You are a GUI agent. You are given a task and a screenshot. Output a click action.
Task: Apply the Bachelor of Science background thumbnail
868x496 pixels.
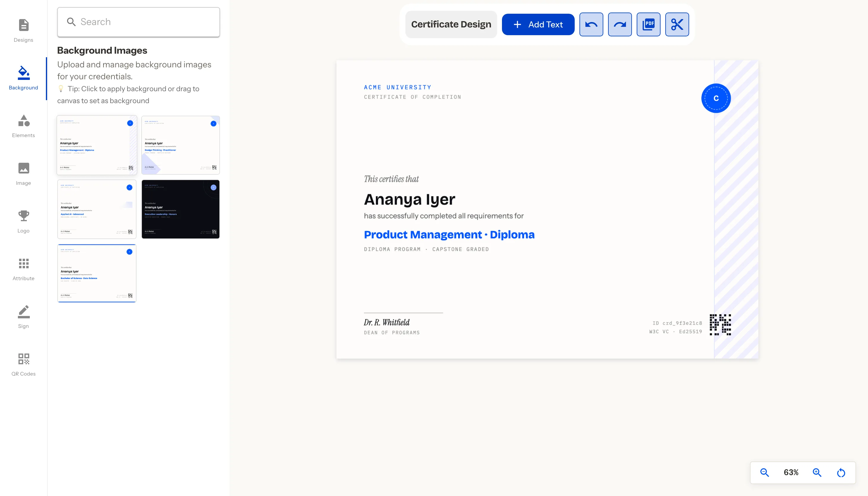tap(97, 273)
